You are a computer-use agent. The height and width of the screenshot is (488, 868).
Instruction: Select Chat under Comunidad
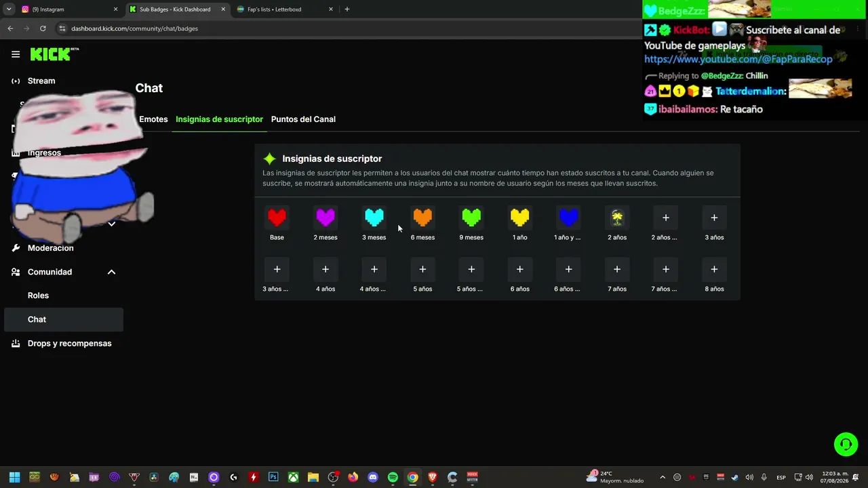click(64, 319)
